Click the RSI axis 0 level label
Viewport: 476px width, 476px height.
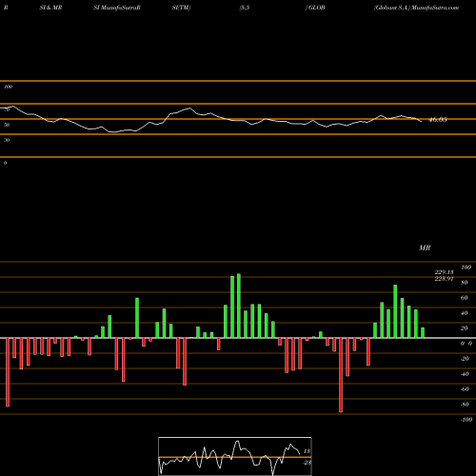tap(5, 163)
